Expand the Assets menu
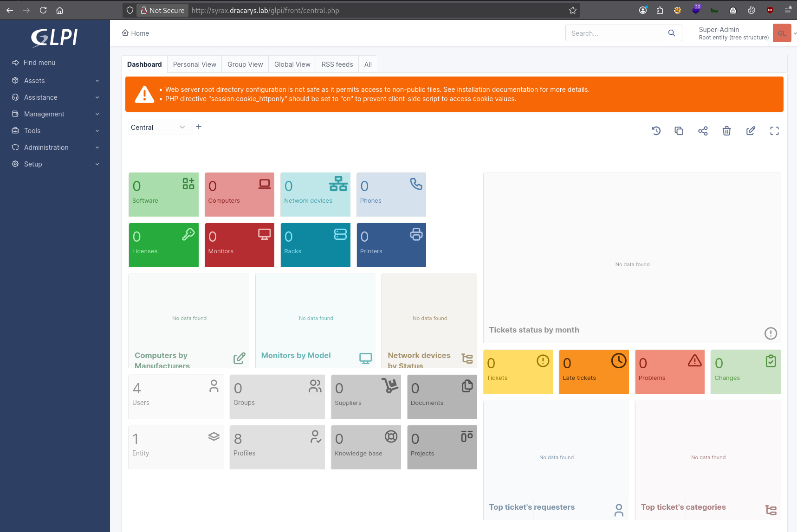This screenshot has width=797, height=532. (x=55, y=81)
